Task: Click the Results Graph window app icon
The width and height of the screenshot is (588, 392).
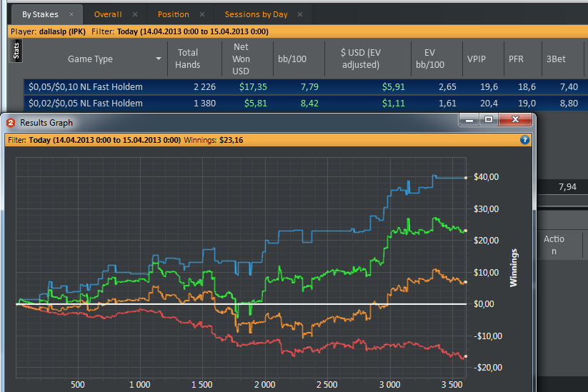Action: coord(11,123)
